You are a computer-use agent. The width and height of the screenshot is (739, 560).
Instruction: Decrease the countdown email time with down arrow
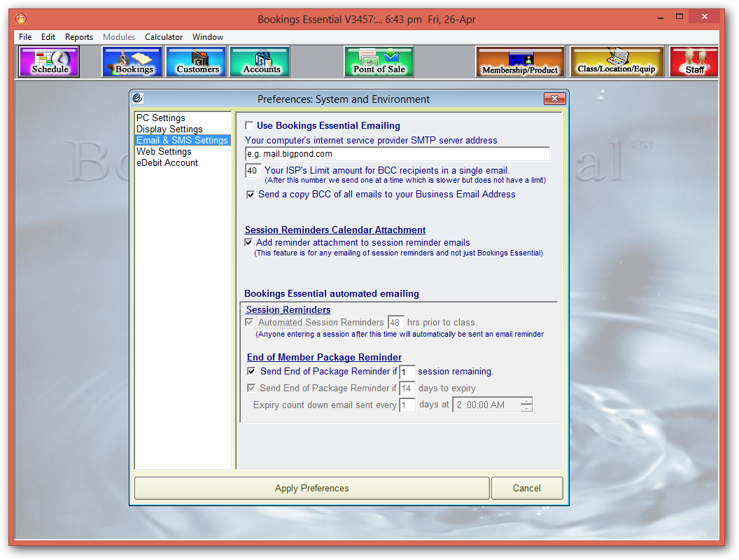(x=527, y=408)
